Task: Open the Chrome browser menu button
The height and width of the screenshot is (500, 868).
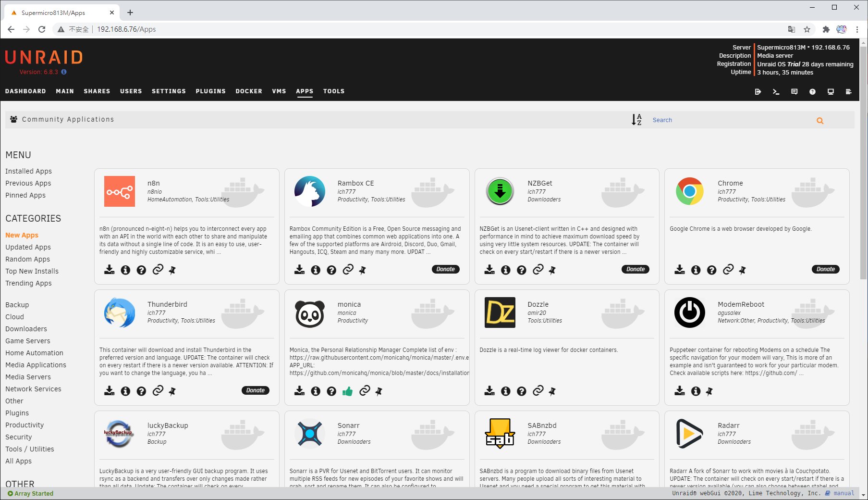Action: 857,29
